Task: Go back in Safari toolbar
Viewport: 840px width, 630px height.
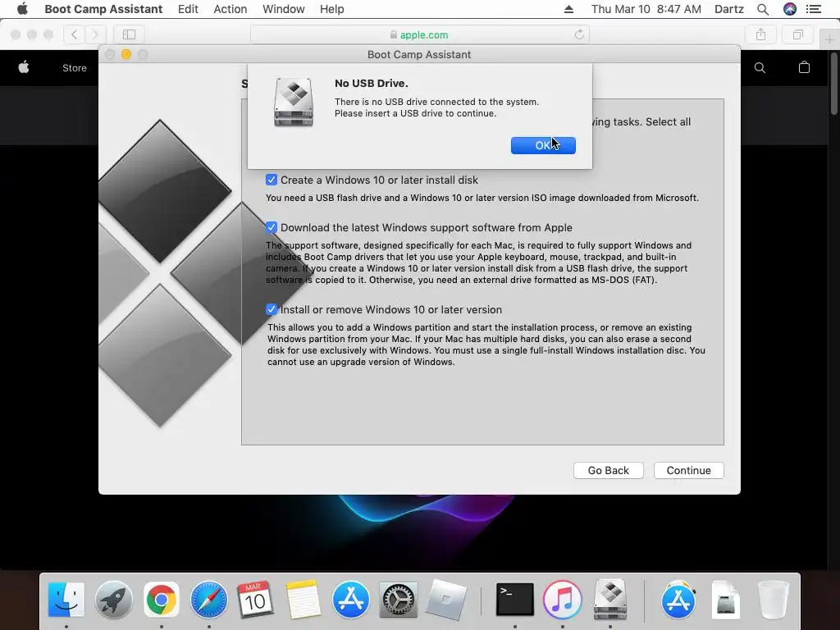Action: coord(75,34)
